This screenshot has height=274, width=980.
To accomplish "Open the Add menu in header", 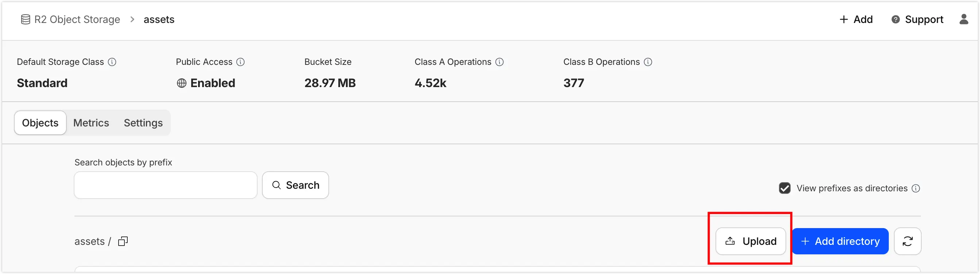I will [x=856, y=19].
